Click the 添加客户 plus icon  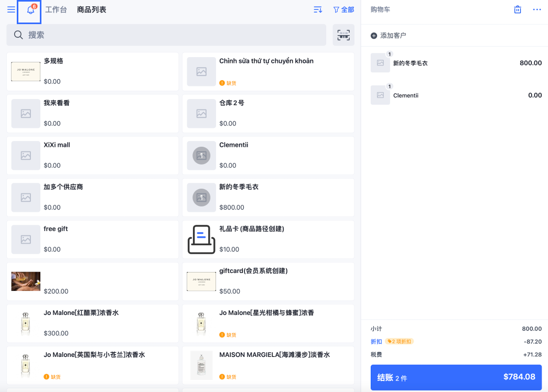click(x=373, y=36)
